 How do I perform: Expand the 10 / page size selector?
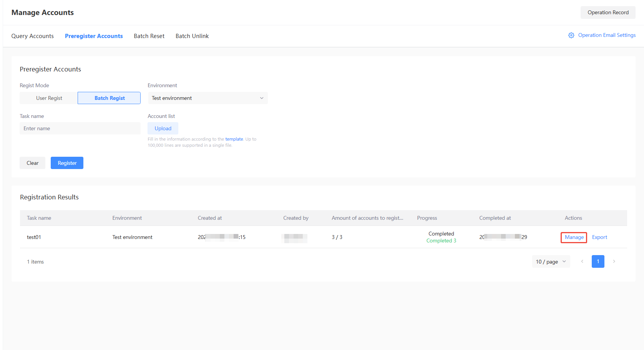coord(551,262)
